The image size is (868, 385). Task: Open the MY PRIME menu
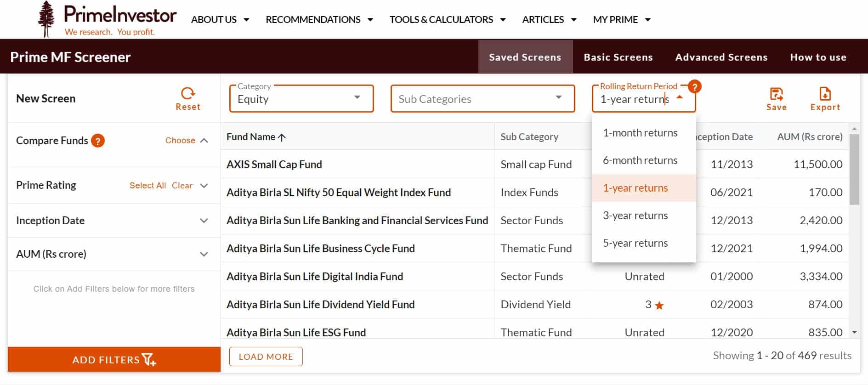(x=622, y=19)
